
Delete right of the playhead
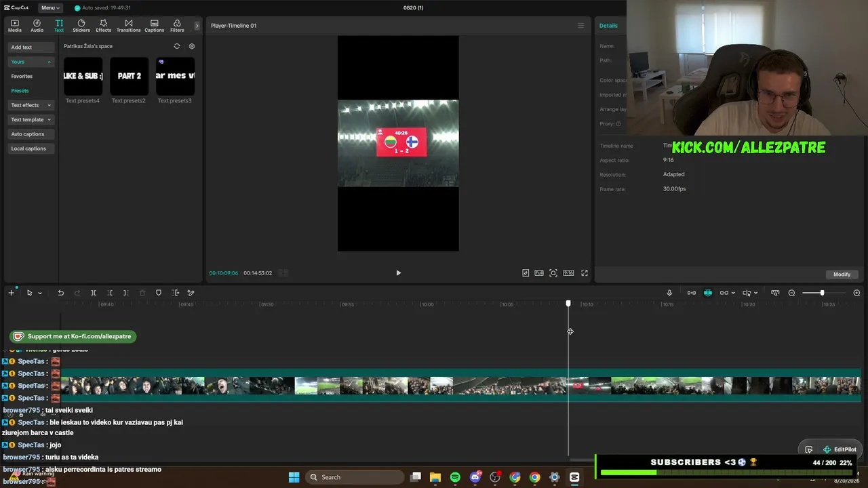coord(125,293)
